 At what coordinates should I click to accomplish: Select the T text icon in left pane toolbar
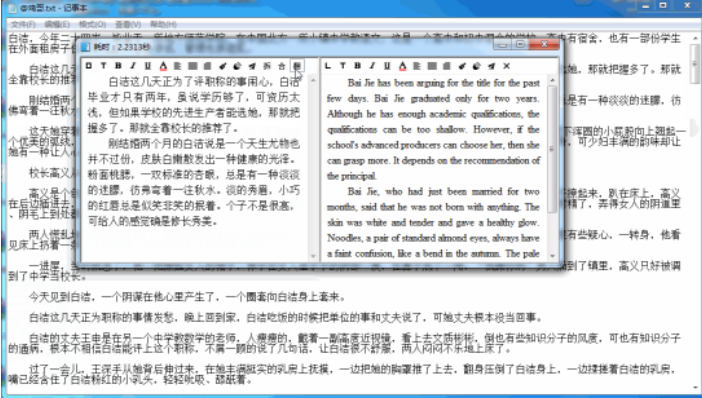103,66
